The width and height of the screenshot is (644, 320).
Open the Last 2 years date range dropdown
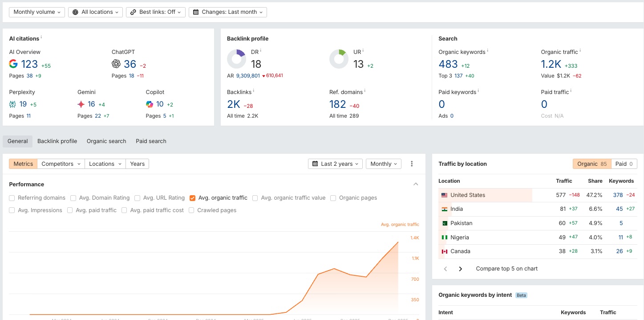335,164
